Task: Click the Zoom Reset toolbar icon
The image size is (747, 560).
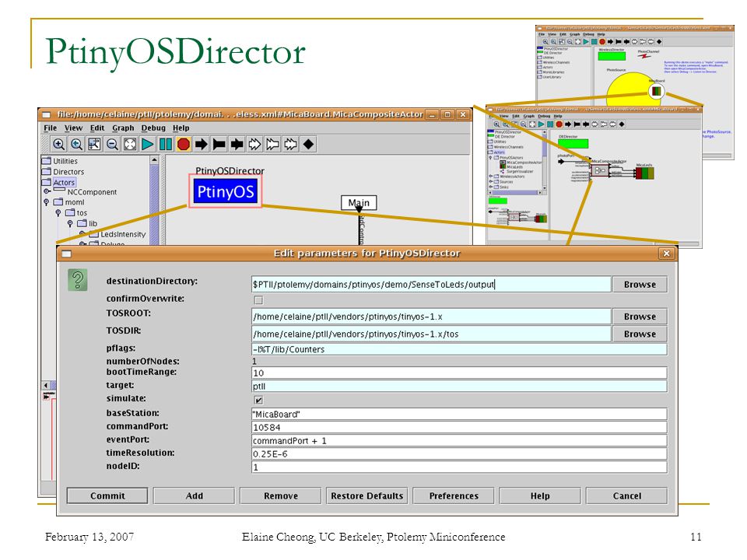Action: pyautogui.click(x=76, y=145)
